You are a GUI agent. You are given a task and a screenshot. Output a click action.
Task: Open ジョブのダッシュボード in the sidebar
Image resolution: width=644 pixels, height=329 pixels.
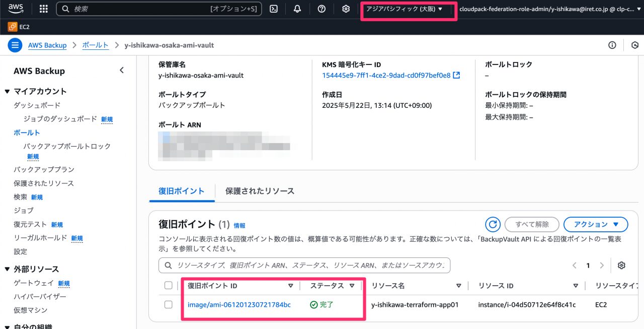click(60, 119)
